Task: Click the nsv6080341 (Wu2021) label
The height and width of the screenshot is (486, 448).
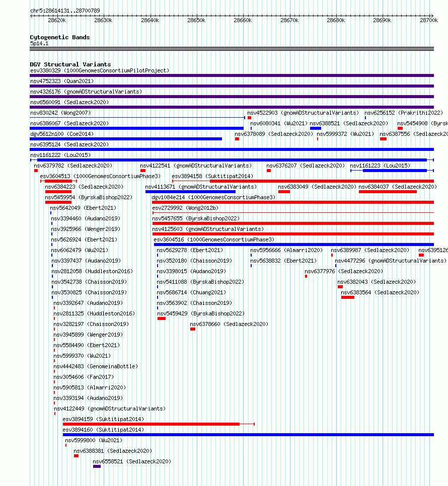Action: 279,123
